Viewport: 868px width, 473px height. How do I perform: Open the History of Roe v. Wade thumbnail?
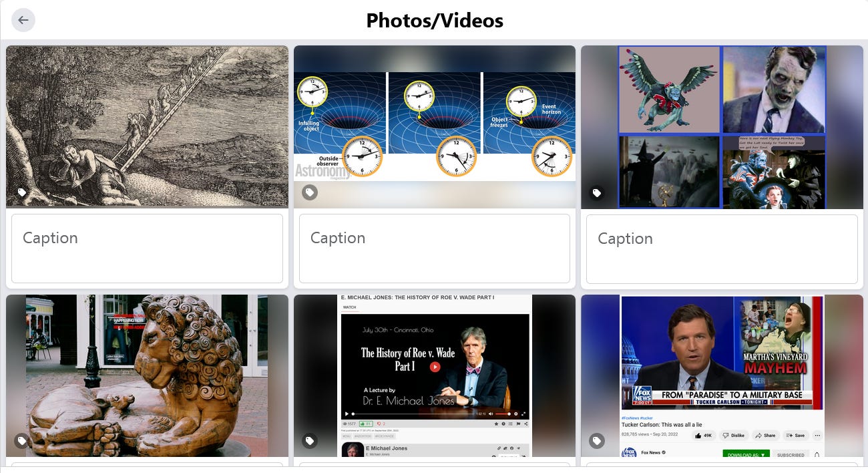coord(435,375)
